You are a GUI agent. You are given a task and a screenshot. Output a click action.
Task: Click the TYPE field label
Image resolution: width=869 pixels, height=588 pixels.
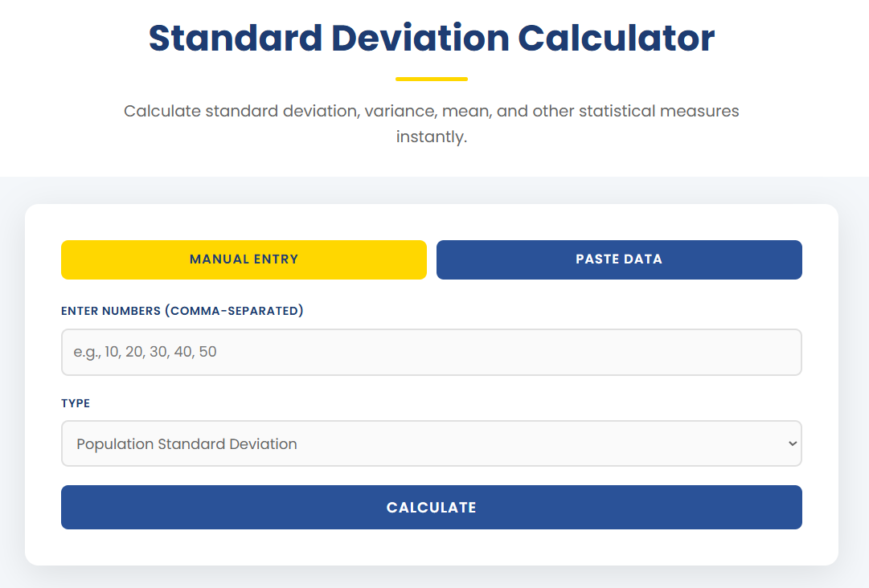tap(75, 403)
